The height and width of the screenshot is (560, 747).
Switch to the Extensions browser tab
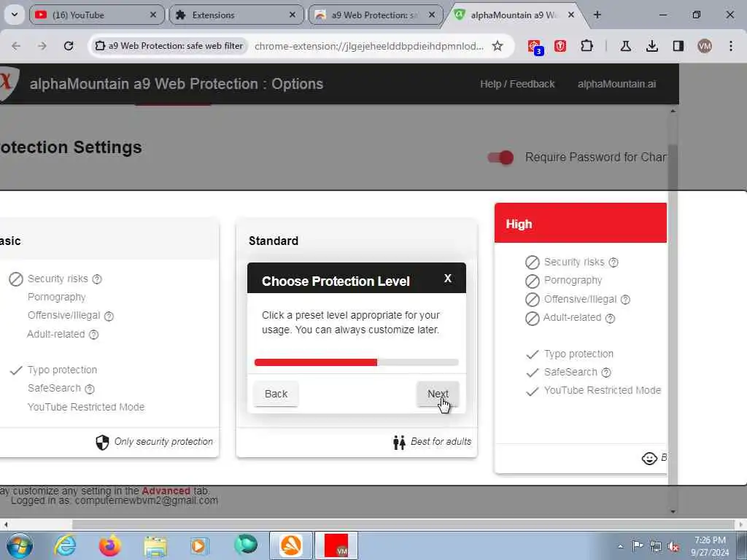click(236, 15)
